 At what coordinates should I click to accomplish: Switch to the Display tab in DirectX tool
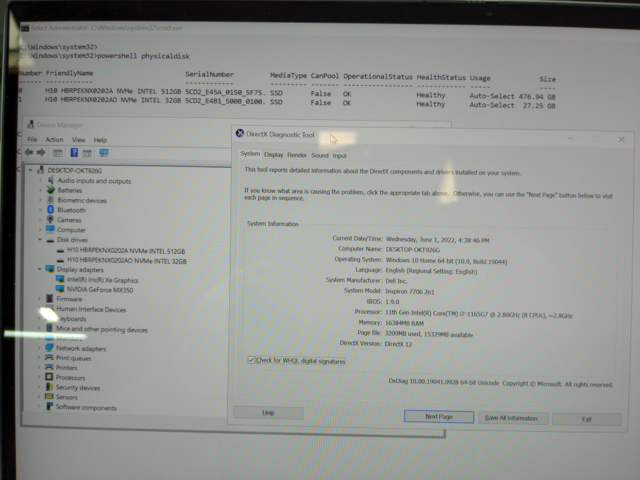(274, 155)
